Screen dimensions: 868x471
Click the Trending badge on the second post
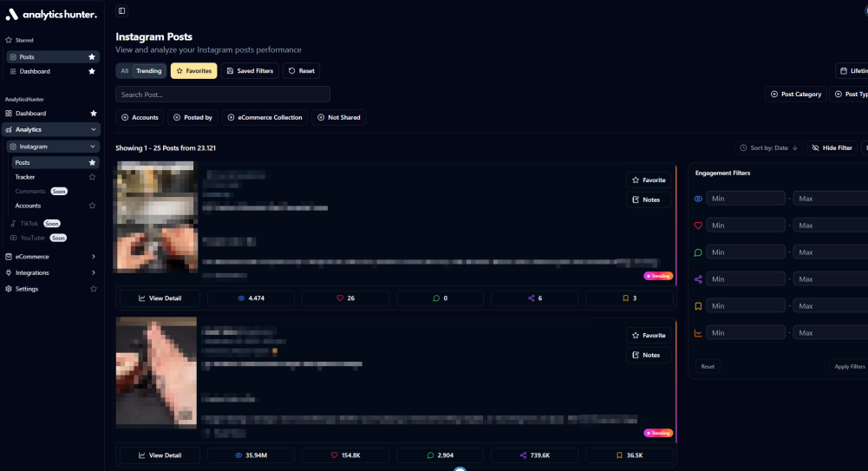(657, 433)
